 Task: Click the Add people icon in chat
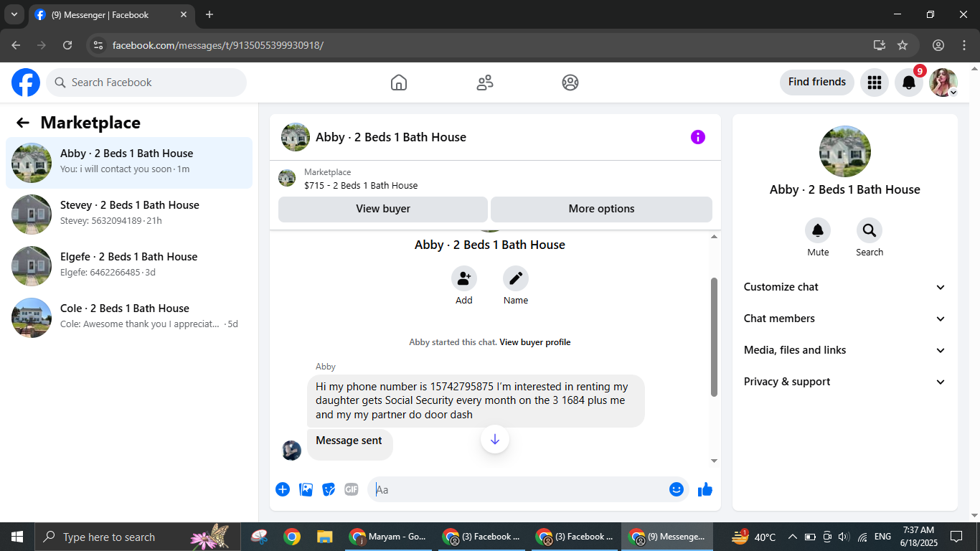tap(464, 278)
